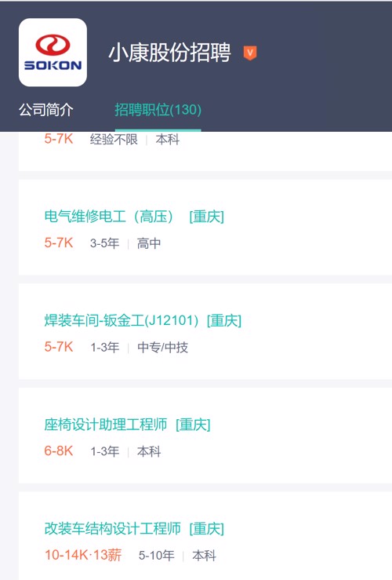View 座椅设计助理工程师 position details
392x580 pixels.
pyautogui.click(x=106, y=425)
